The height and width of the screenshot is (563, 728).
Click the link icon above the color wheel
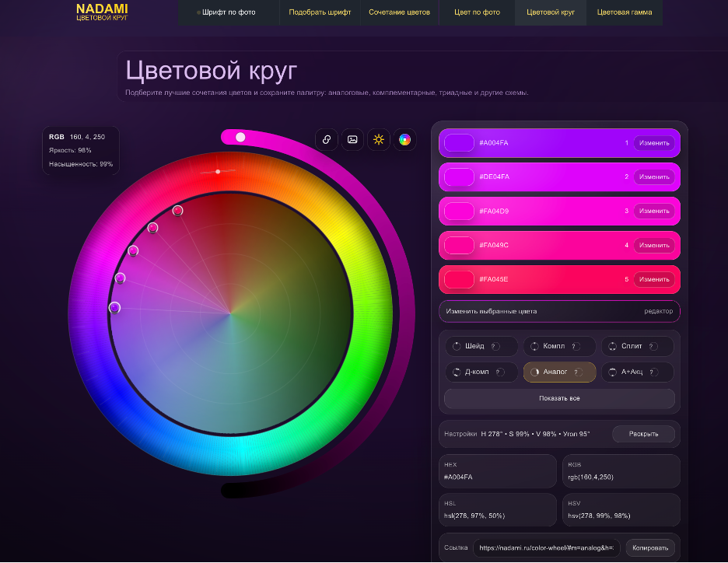[x=327, y=139]
